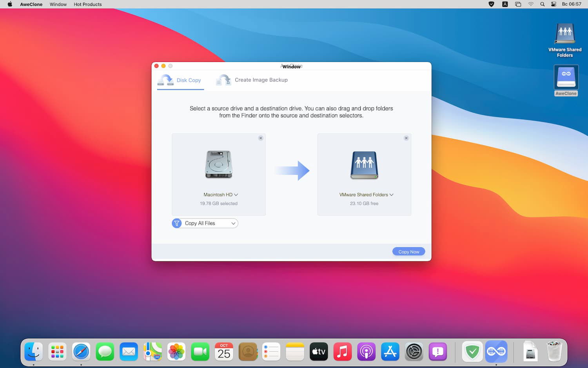Expand the Macintosh HD source dropdown
The height and width of the screenshot is (368, 588).
click(221, 195)
